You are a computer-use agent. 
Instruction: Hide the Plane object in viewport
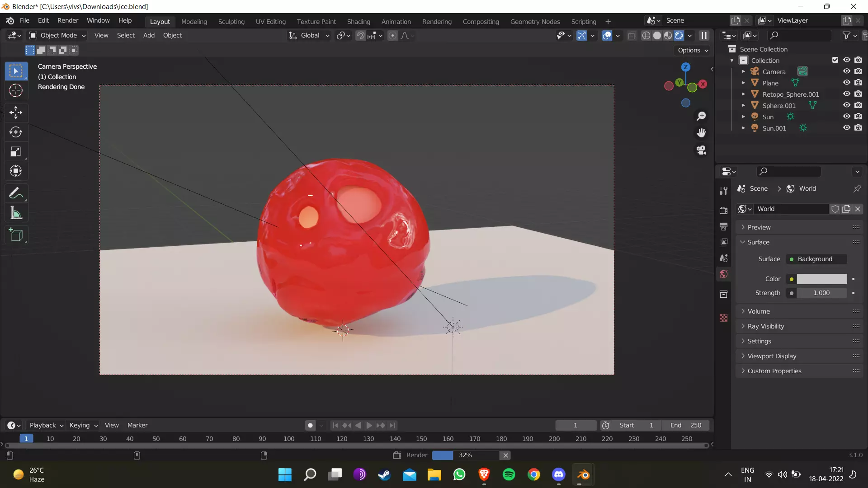pyautogui.click(x=847, y=83)
